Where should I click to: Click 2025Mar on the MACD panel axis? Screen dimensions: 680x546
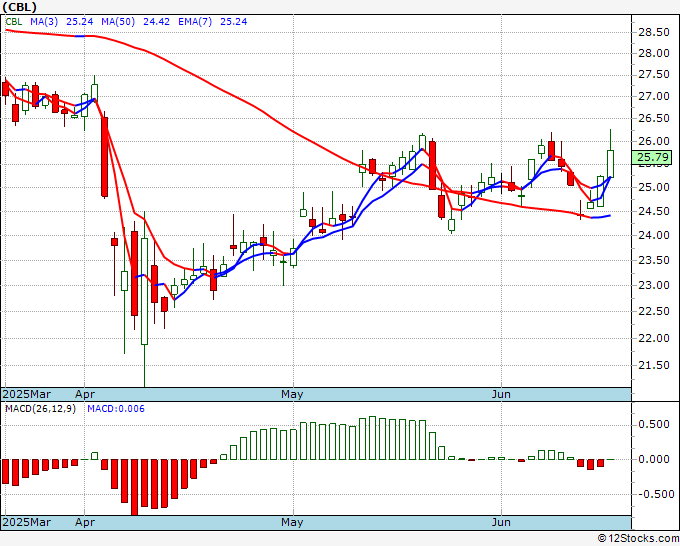coord(27,522)
